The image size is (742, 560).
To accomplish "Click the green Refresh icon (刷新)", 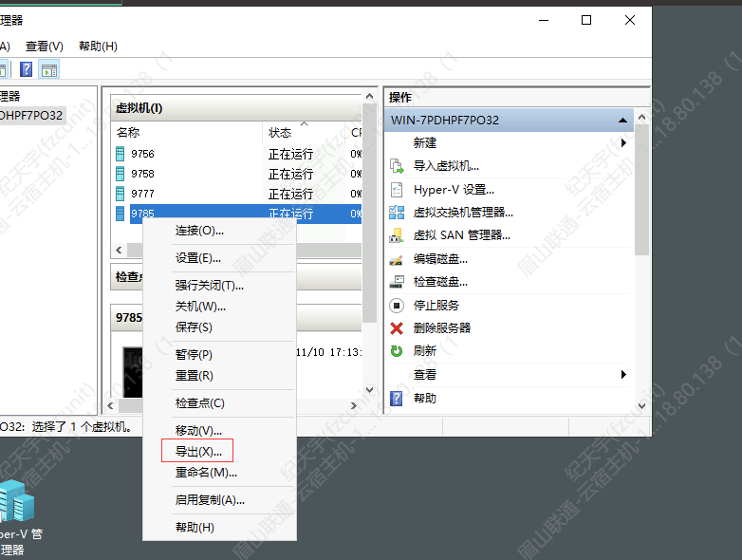I will pyautogui.click(x=397, y=351).
